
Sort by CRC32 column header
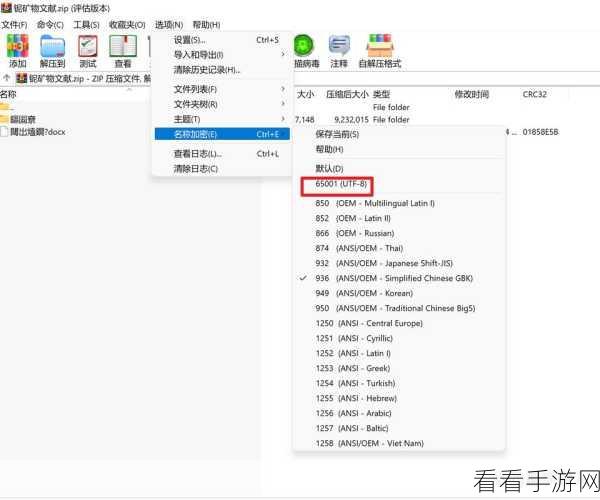[535, 94]
